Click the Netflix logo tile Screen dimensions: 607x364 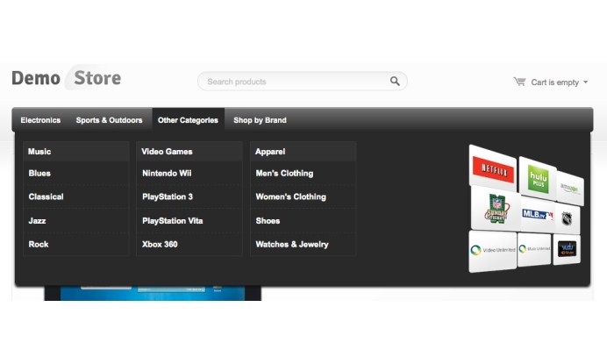click(x=493, y=168)
